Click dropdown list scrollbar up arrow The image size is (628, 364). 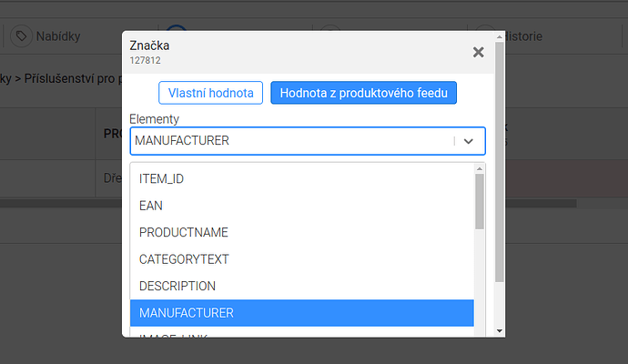(x=480, y=168)
